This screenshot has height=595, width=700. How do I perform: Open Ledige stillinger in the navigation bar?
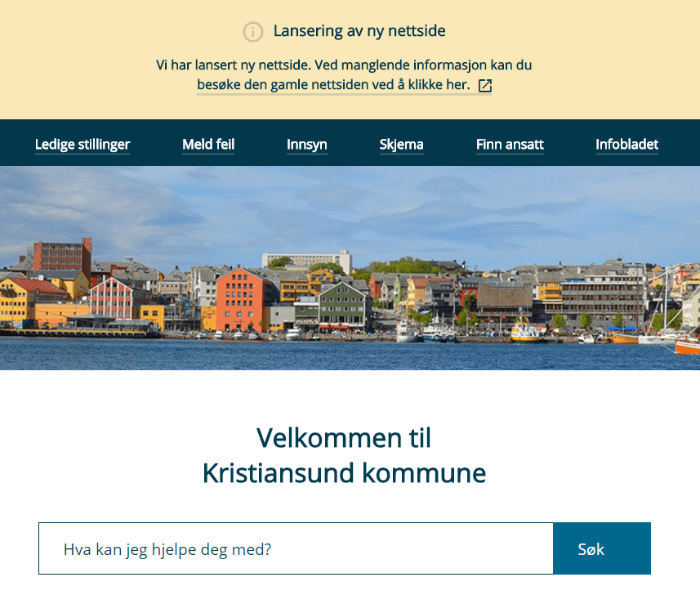pyautogui.click(x=82, y=145)
